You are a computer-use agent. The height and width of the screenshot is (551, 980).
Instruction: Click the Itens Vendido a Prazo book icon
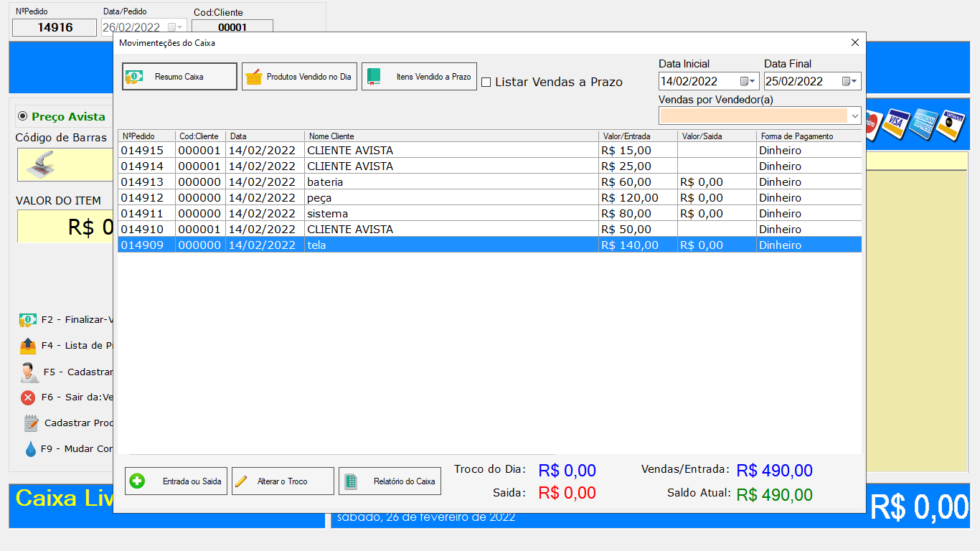click(374, 77)
